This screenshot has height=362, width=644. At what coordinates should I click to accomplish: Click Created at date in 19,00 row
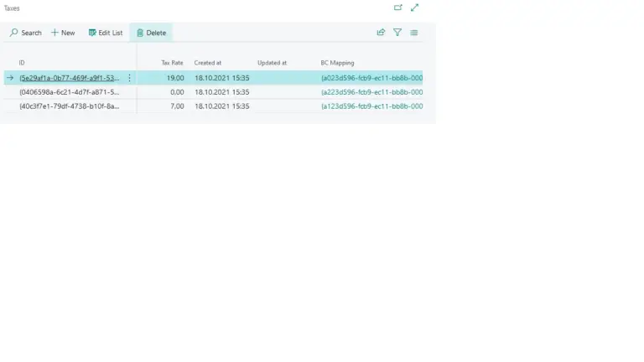pos(221,78)
